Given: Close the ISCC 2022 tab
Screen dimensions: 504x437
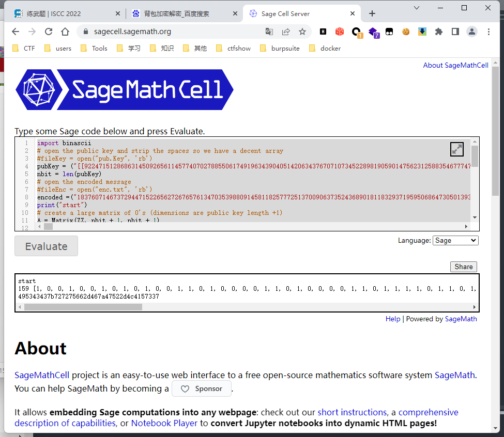Looking at the screenshot, I should (118, 13).
